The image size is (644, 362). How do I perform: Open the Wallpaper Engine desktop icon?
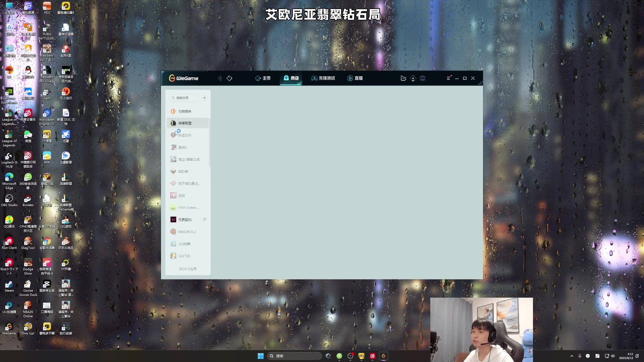(47, 117)
